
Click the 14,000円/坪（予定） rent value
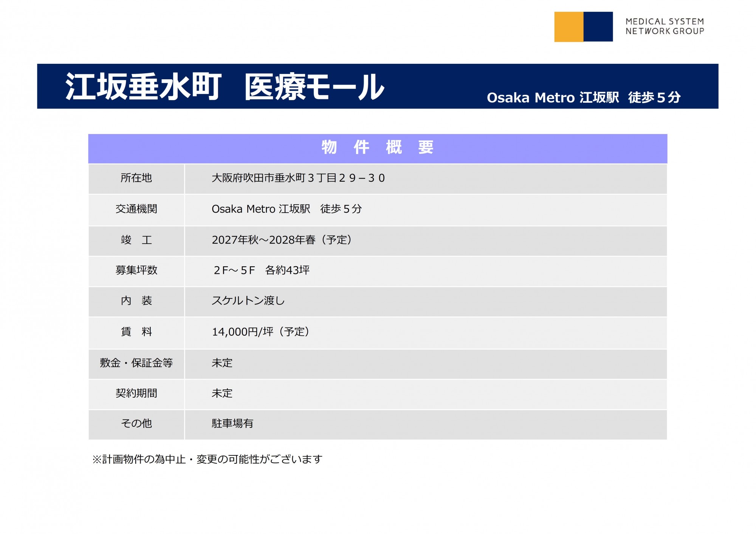click(x=261, y=332)
